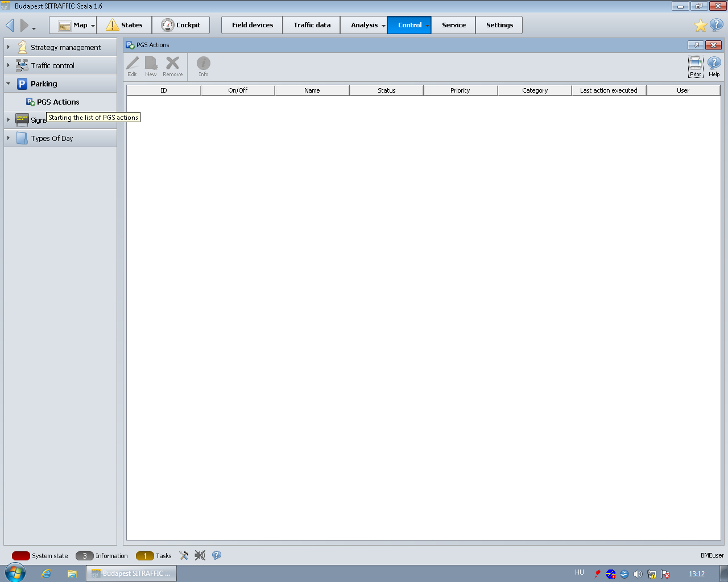The width and height of the screenshot is (728, 582).
Task: Open the Tasks counter
Action: [154, 556]
